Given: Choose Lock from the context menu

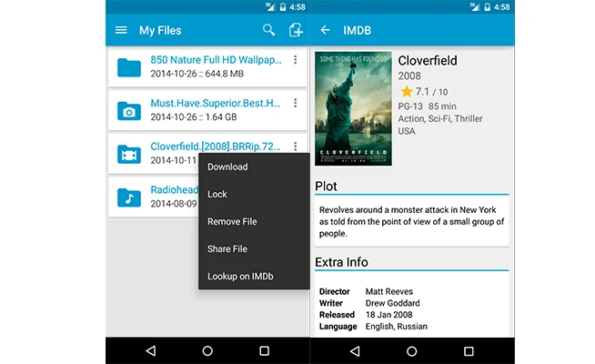Looking at the screenshot, I should click(254, 194).
